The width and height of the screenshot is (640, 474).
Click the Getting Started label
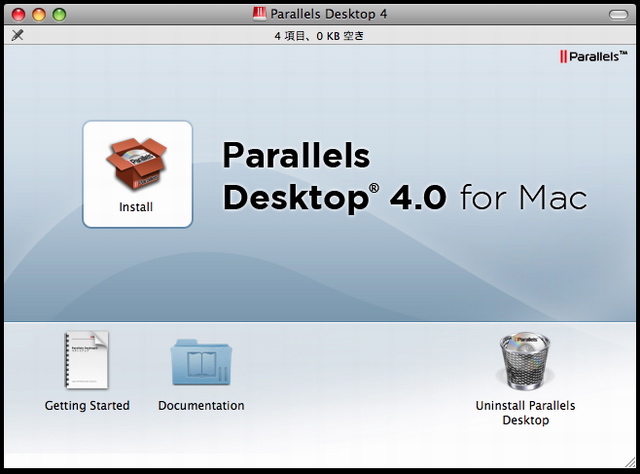tap(87, 405)
